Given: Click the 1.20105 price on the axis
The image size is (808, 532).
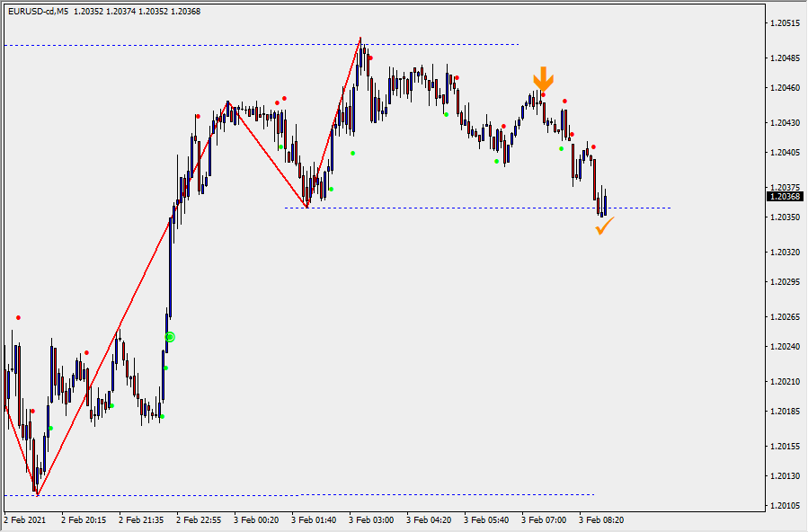Looking at the screenshot, I should pyautogui.click(x=786, y=507).
